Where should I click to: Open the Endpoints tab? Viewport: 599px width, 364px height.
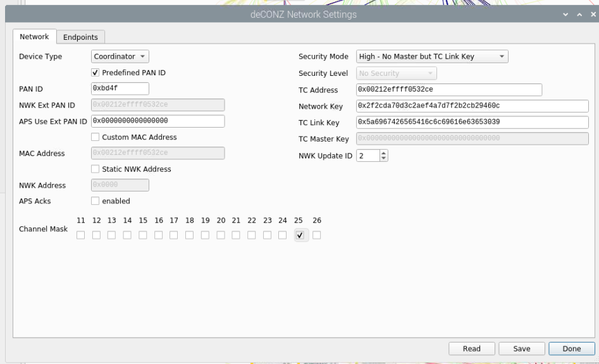tap(80, 37)
